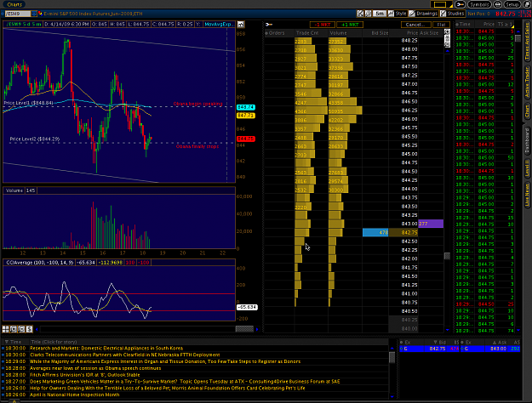
Task: Open the Times And Sales side tab
Action: pos(527,42)
